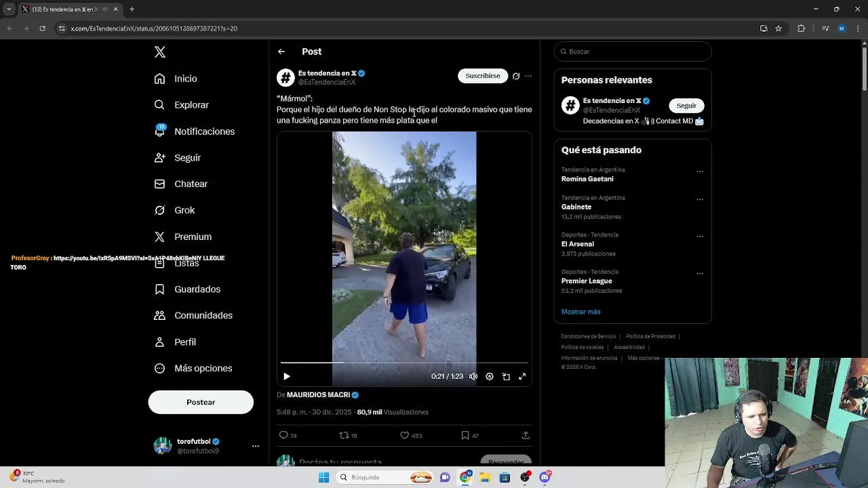This screenshot has height=488, width=868.
Task: Open El Arsenal trend
Action: click(578, 244)
